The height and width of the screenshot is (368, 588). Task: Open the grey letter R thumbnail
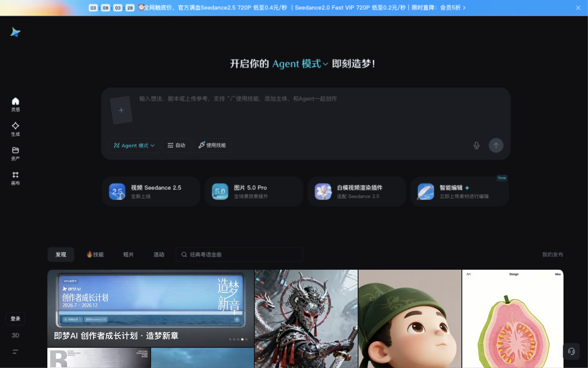99,358
